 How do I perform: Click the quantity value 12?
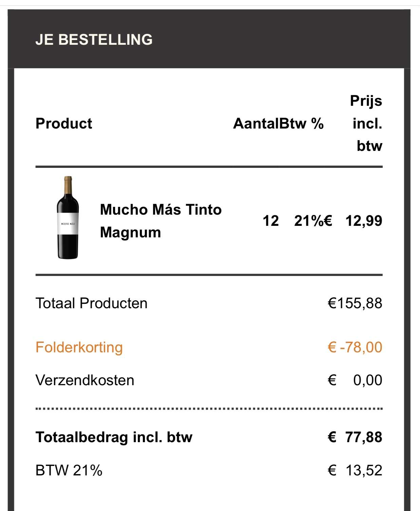270,221
